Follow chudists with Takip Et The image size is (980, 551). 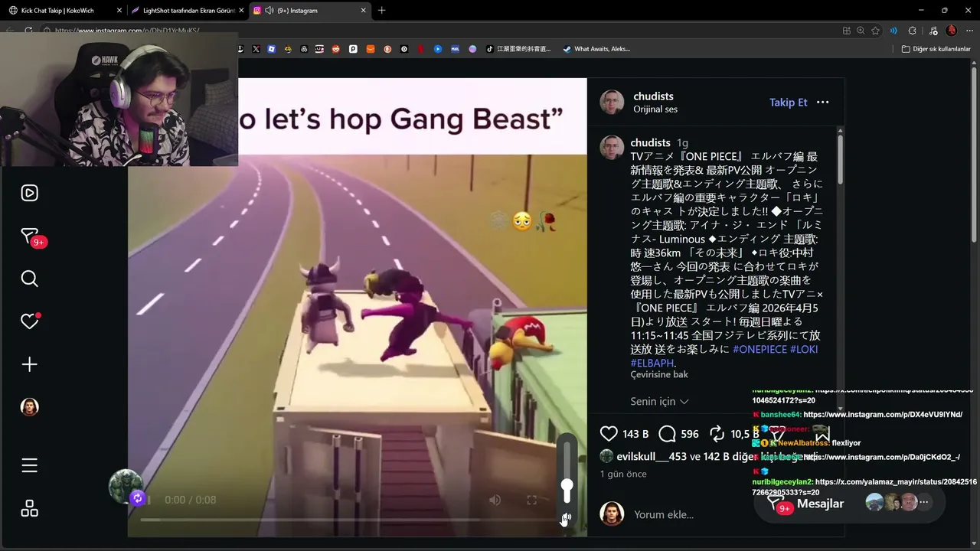789,103
